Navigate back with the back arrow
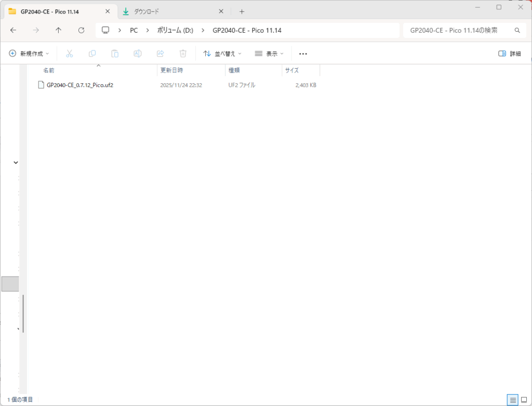Viewport: 532px width, 406px height. click(x=13, y=30)
